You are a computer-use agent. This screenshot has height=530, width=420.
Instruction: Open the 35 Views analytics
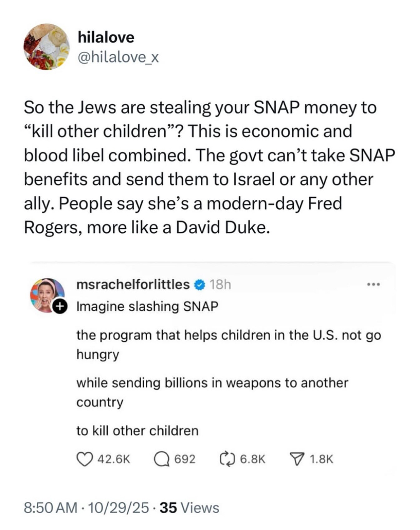tap(189, 508)
